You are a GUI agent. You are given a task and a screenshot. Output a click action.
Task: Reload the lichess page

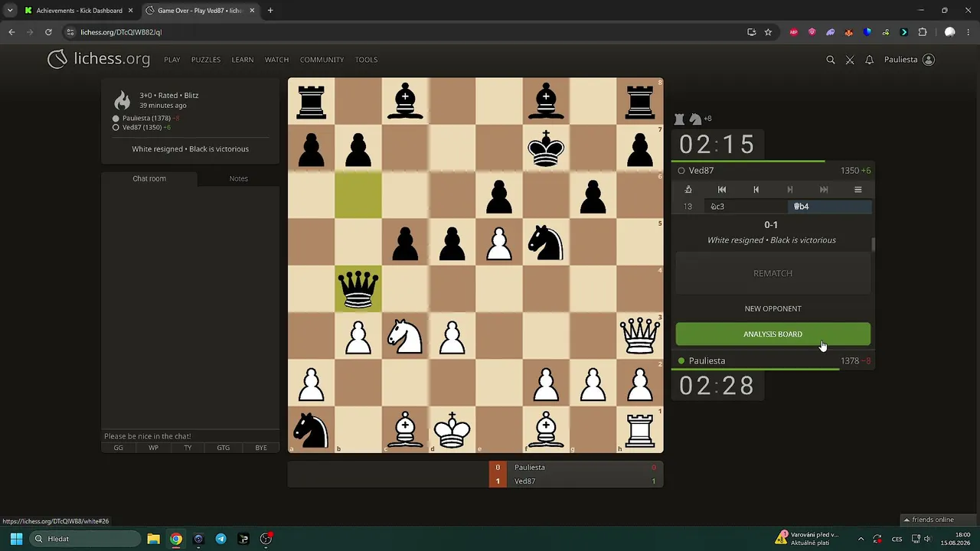pos(48,32)
